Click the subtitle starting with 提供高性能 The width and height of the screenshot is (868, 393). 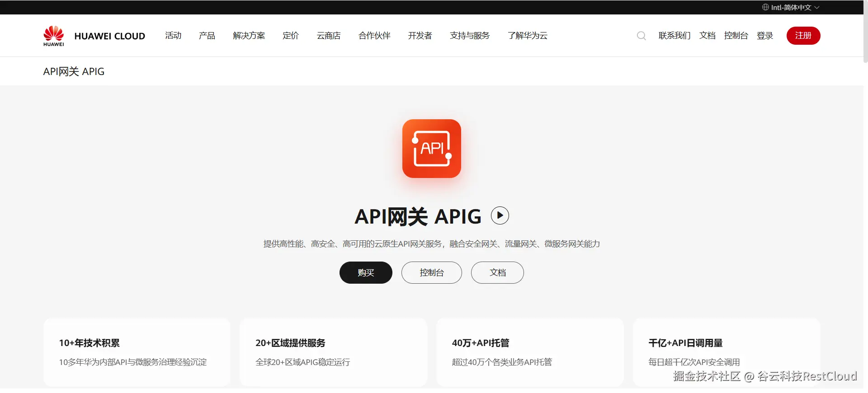pos(432,244)
